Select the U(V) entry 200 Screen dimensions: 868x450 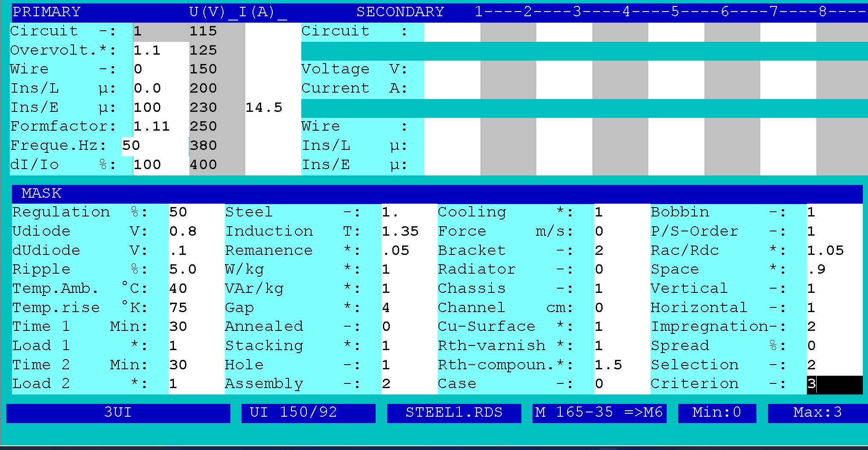[x=217, y=89]
